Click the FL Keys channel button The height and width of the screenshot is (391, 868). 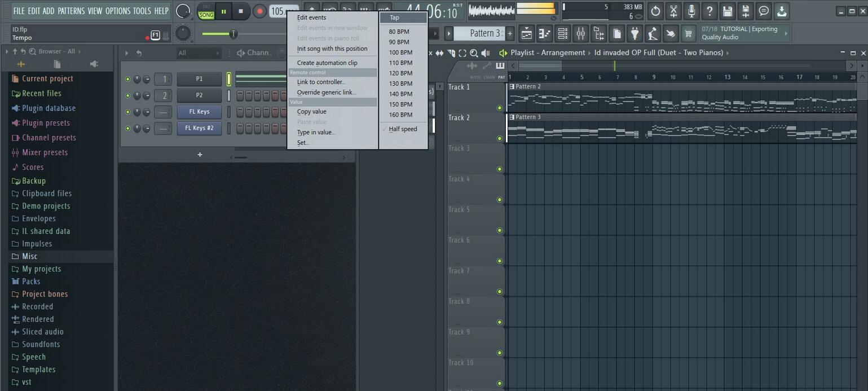coord(199,112)
